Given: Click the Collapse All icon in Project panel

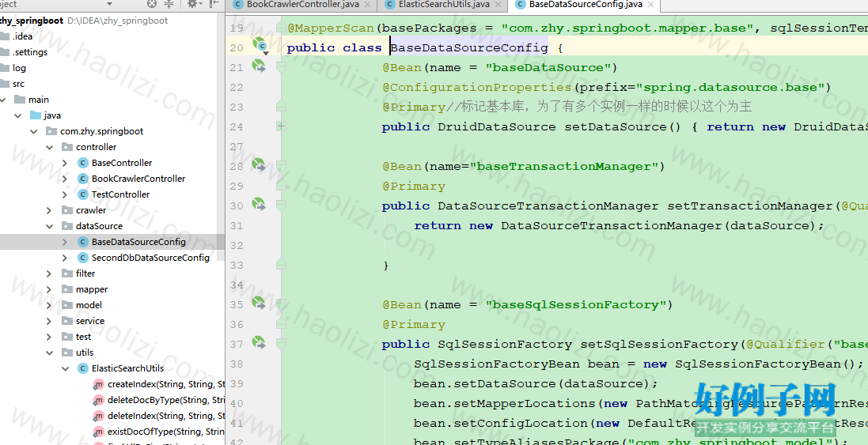Looking at the screenshot, I should [169, 5].
